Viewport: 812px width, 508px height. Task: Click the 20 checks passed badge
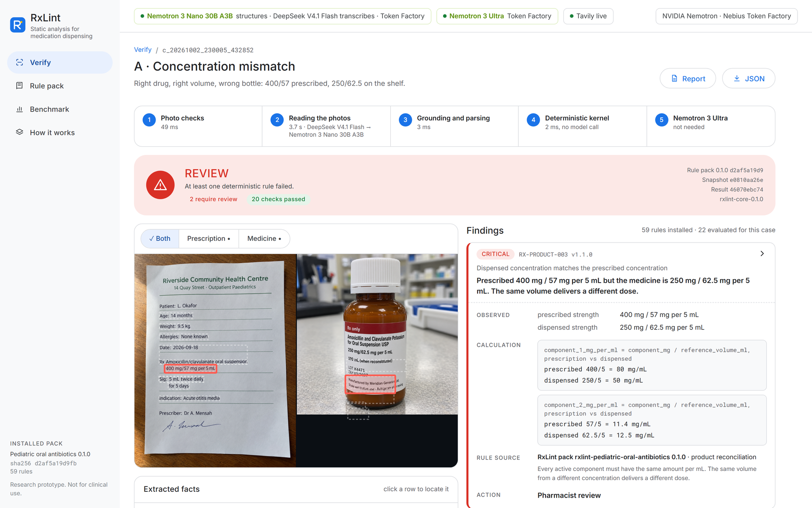[278, 199]
